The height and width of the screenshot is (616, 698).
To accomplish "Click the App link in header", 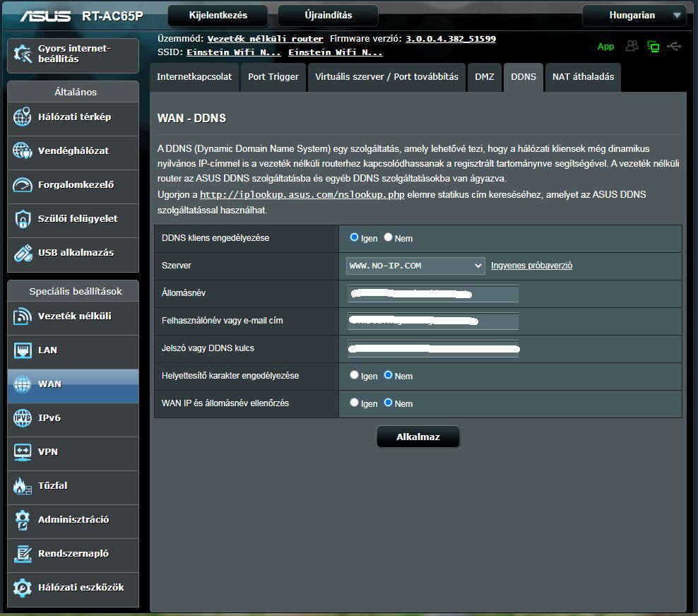I will [x=605, y=47].
